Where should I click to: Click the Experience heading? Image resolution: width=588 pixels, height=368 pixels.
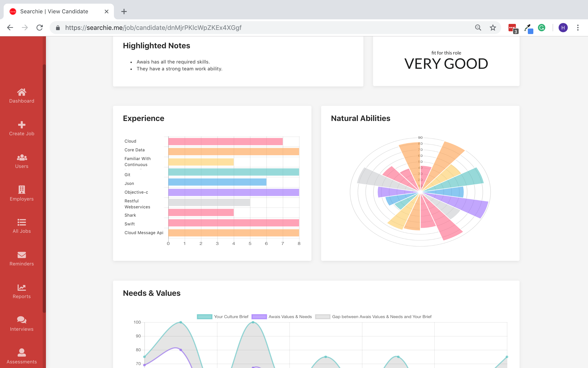(x=144, y=118)
